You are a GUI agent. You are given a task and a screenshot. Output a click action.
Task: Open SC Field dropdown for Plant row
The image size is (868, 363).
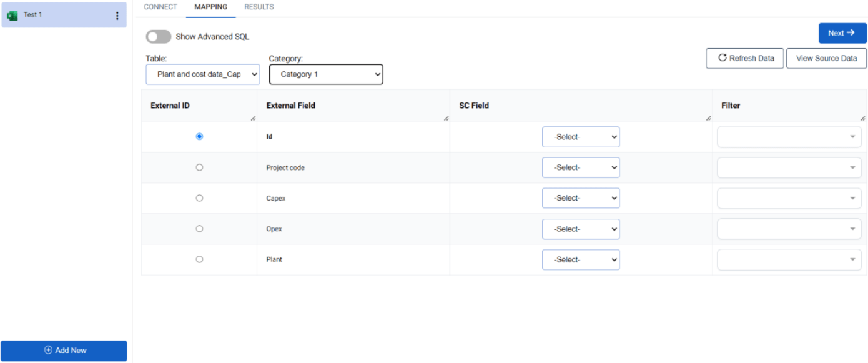pyautogui.click(x=581, y=259)
